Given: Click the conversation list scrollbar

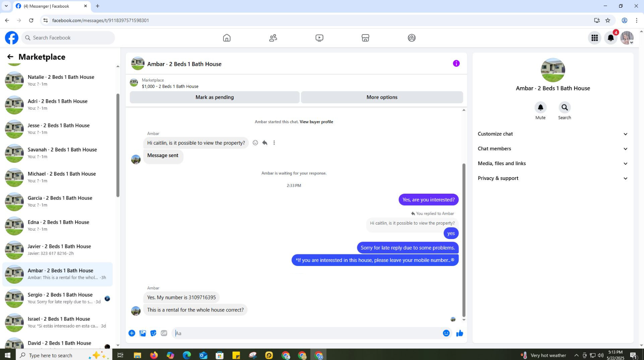Looking at the screenshot, I should (118, 145).
